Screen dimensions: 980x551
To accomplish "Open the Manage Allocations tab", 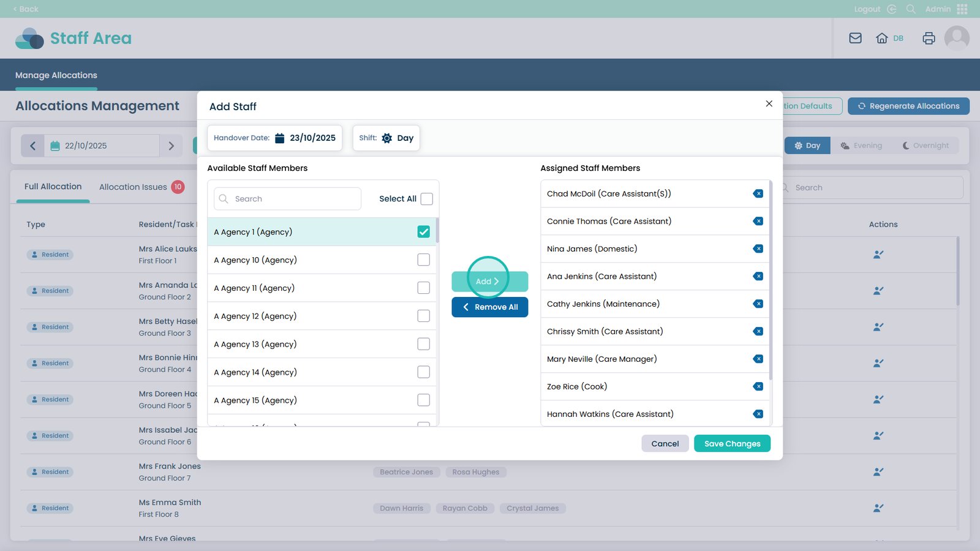I will pyautogui.click(x=56, y=75).
